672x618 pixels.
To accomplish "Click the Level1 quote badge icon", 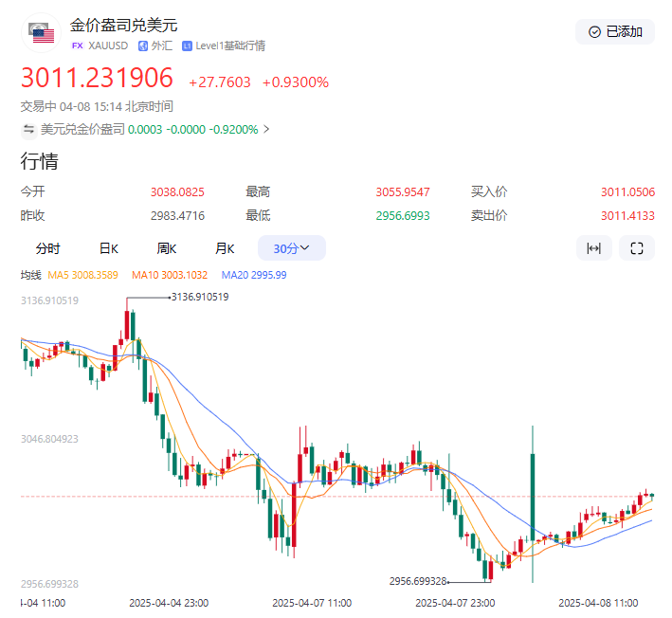I will pos(187,45).
